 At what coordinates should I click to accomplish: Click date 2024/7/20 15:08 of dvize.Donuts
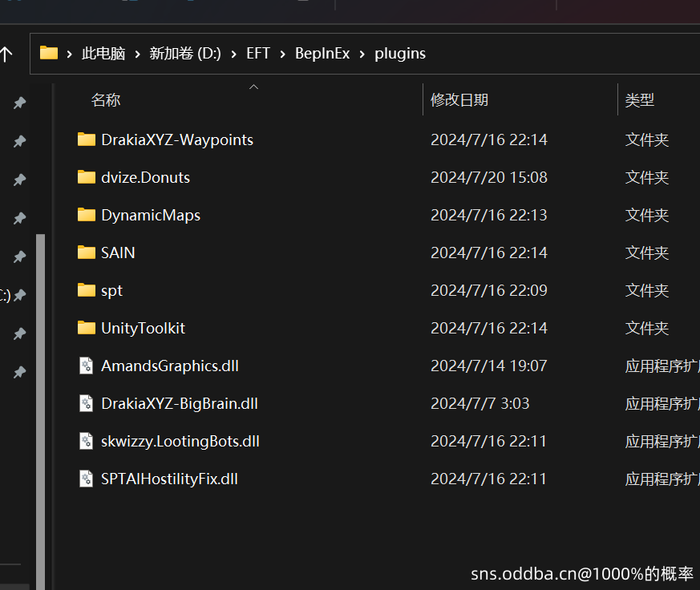tap(489, 177)
